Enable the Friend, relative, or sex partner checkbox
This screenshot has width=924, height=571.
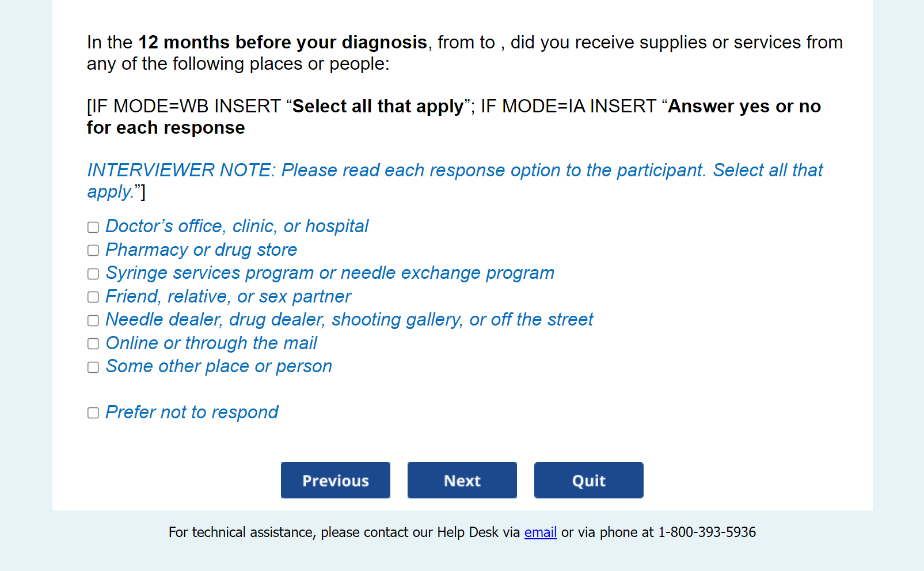tap(93, 297)
